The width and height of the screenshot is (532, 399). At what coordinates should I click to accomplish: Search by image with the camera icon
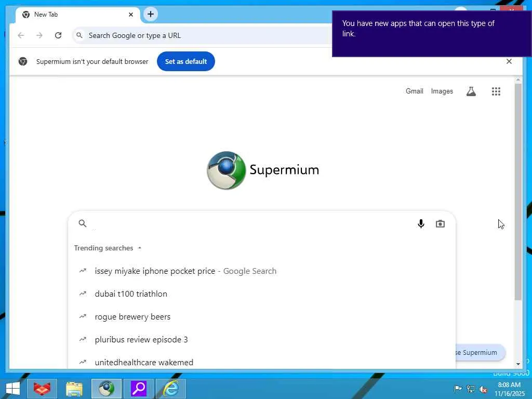440,223
